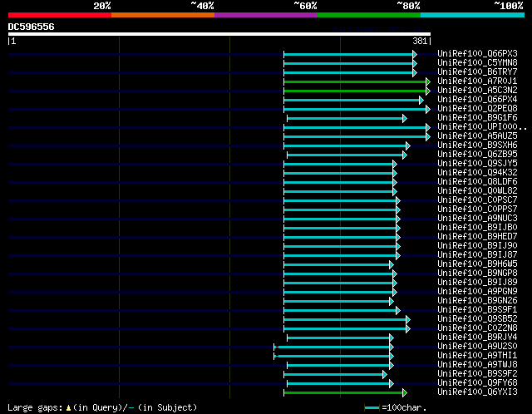Open hit UniRef100_A7R0J1

(x=477, y=81)
